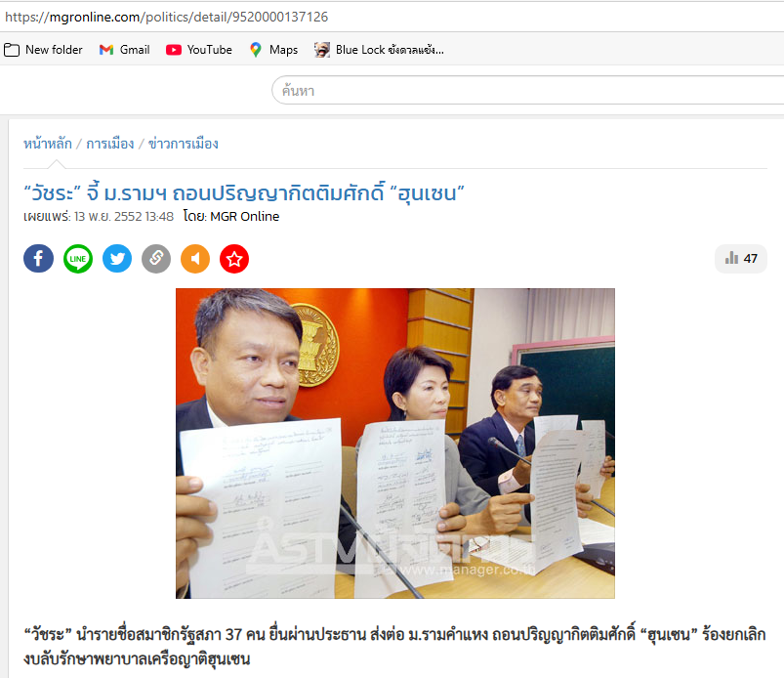
Task: Click the MGR Online author name
Action: pyautogui.click(x=244, y=216)
